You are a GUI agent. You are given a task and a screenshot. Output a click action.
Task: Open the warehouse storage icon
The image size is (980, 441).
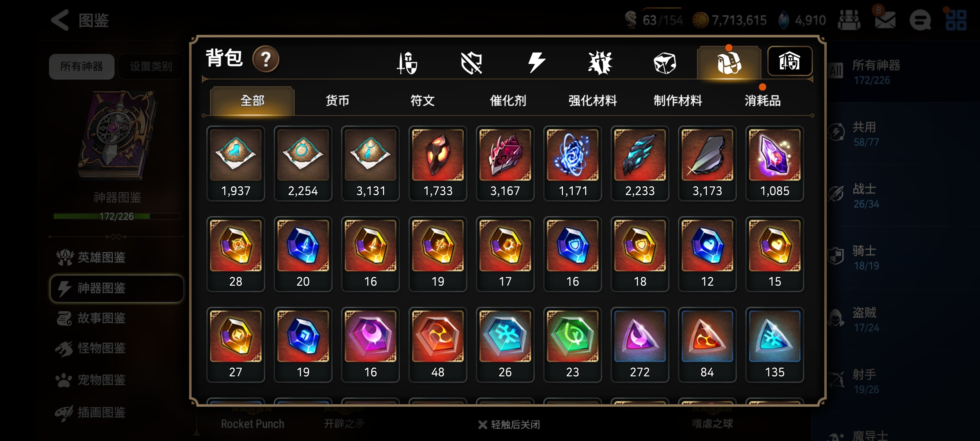tap(790, 61)
